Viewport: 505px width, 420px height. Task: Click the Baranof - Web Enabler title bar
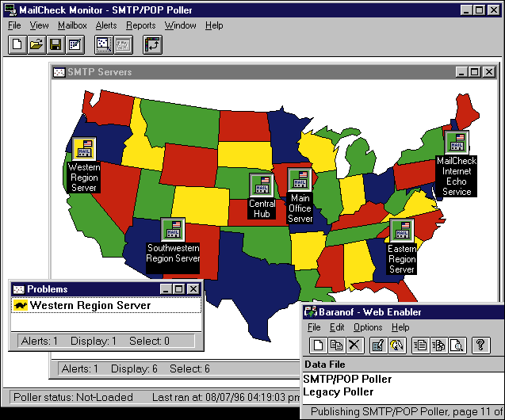[404, 312]
